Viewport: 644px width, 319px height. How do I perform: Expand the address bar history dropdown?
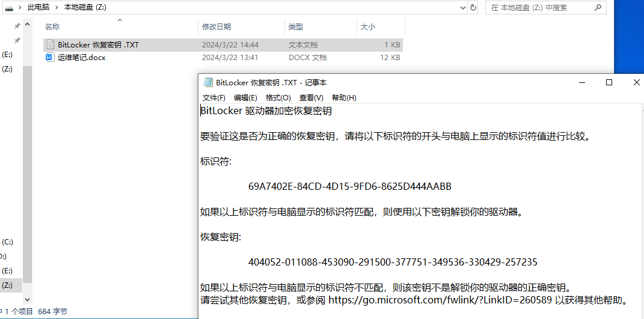(462, 8)
